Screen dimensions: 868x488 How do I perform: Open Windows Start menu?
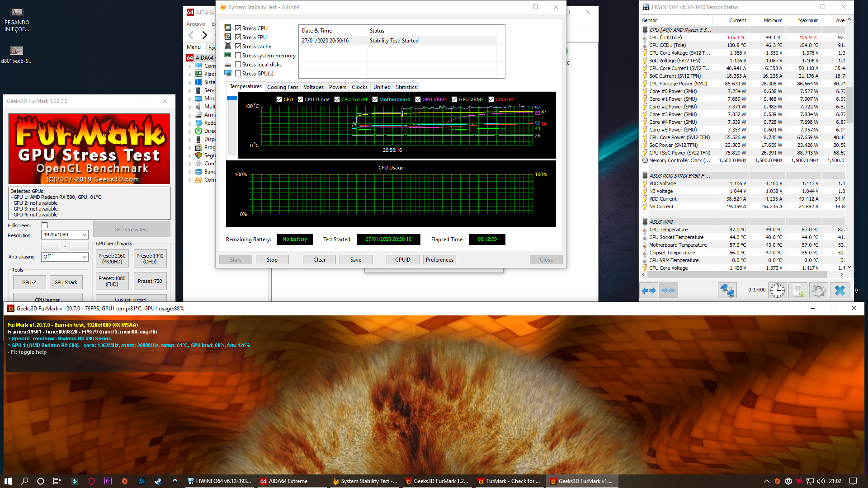(8, 481)
